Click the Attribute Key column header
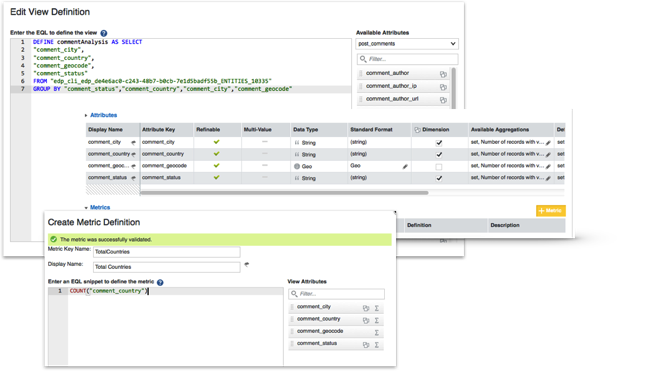Screen dimensions: 650x371 pyautogui.click(x=167, y=130)
